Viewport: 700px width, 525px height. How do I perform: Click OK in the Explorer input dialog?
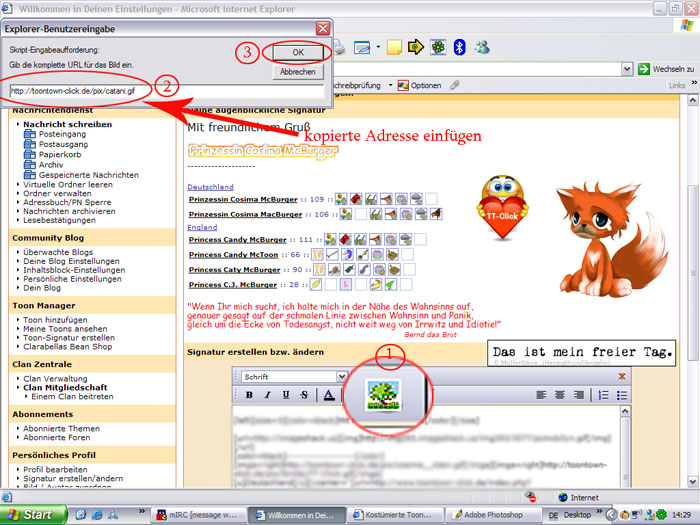298,52
